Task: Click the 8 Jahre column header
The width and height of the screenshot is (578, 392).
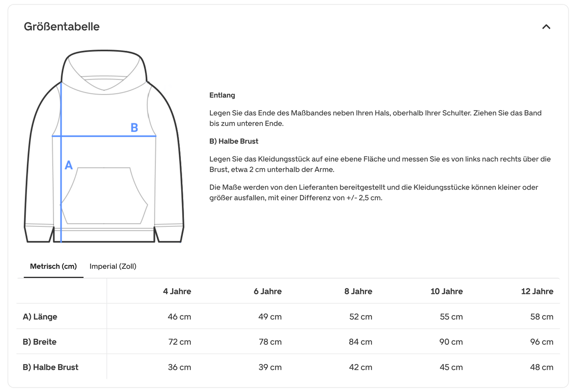Action: pos(358,292)
